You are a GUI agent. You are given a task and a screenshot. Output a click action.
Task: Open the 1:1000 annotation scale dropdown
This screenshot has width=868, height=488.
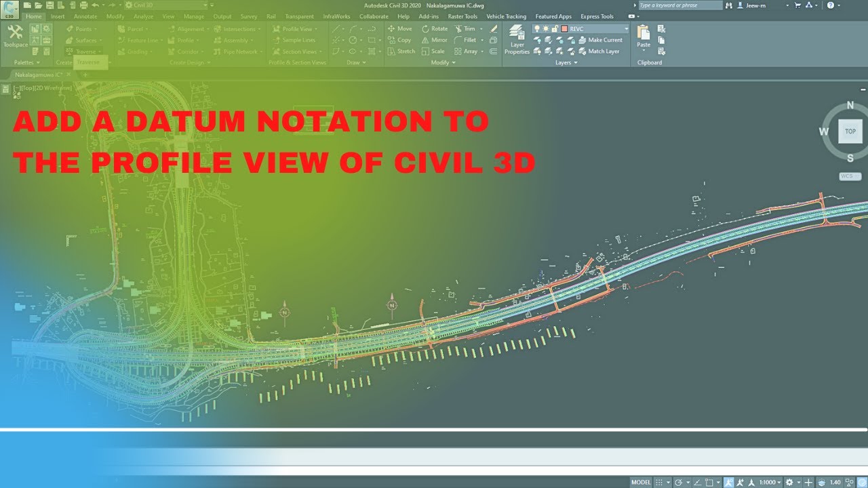click(770, 482)
